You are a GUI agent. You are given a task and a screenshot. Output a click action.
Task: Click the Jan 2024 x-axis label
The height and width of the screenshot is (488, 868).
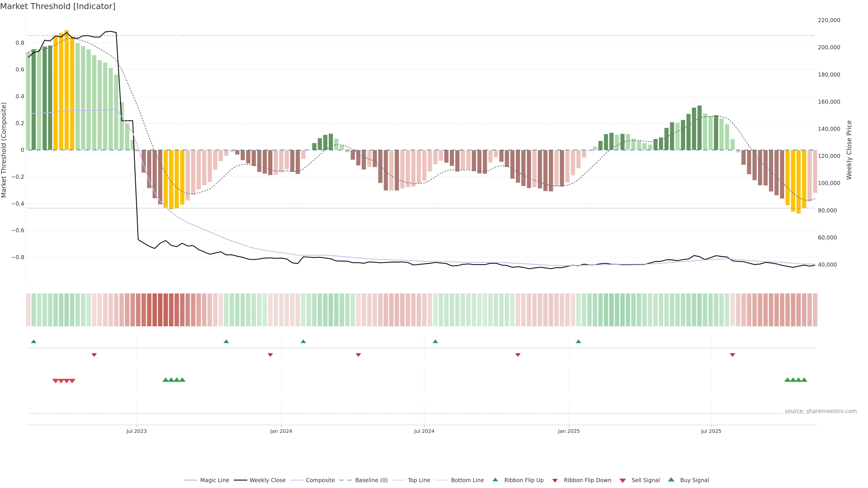[x=281, y=431]
